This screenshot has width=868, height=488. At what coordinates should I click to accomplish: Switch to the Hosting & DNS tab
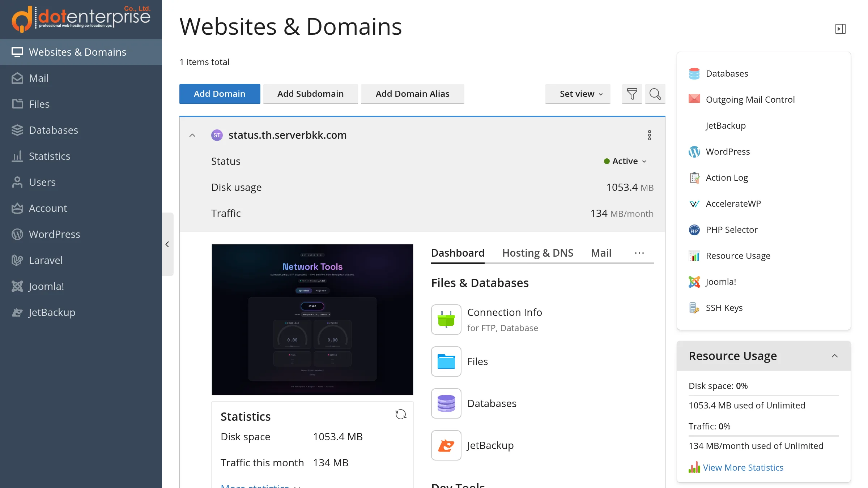click(x=538, y=253)
